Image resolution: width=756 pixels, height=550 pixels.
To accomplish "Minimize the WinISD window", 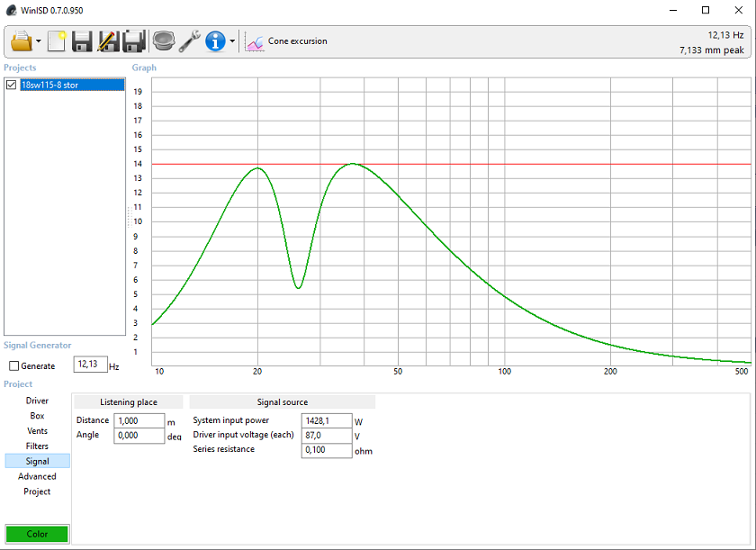I will pos(673,10).
